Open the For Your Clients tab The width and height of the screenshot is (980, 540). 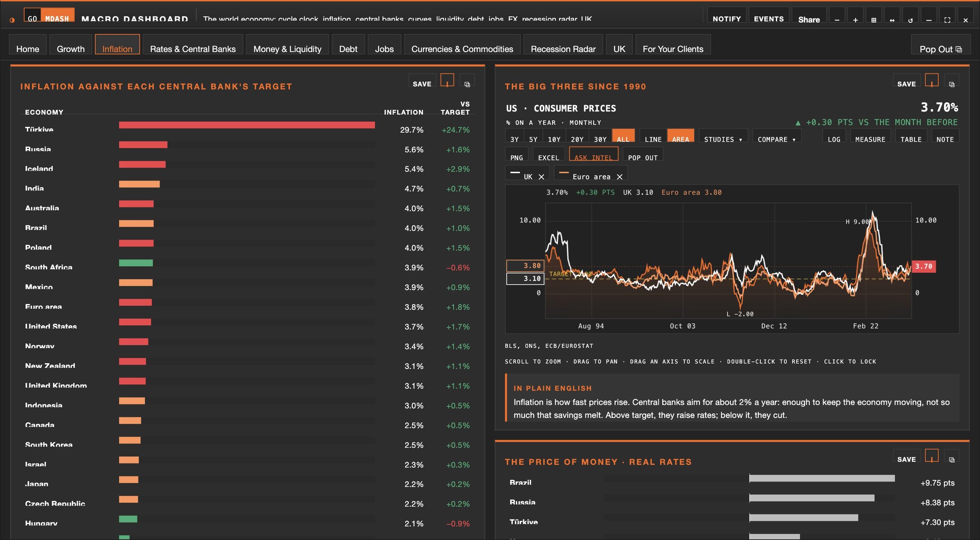(x=673, y=45)
